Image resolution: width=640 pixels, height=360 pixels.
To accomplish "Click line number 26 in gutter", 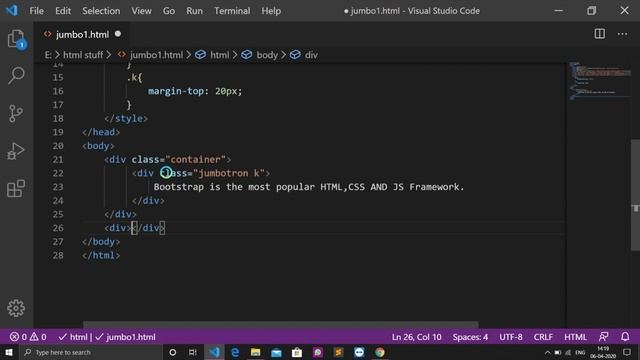I will pos(58,228).
